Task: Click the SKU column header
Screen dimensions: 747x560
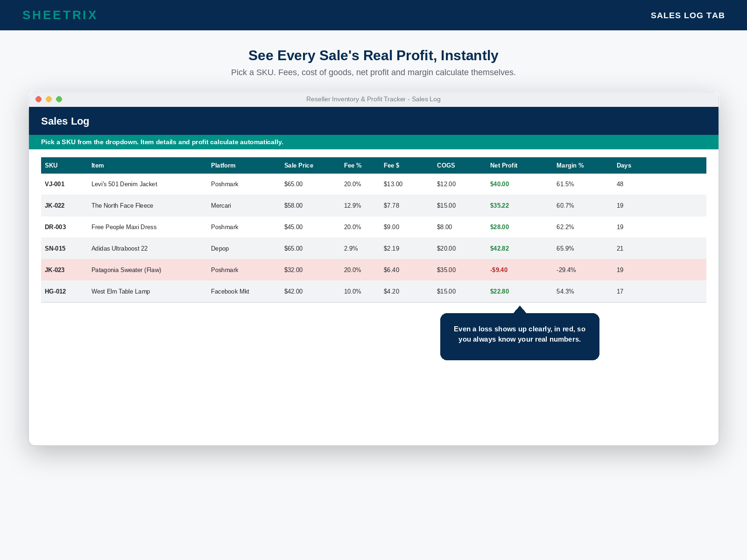Action: click(x=51, y=165)
